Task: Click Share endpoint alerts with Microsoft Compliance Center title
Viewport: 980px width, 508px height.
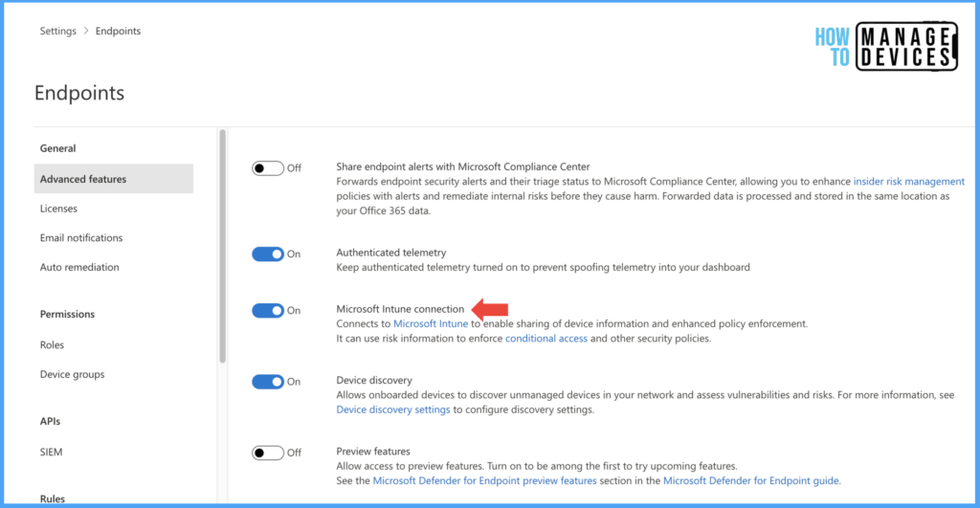Action: click(463, 166)
